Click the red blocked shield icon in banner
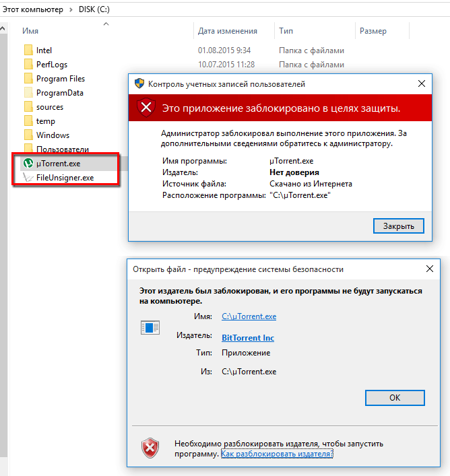 click(146, 108)
